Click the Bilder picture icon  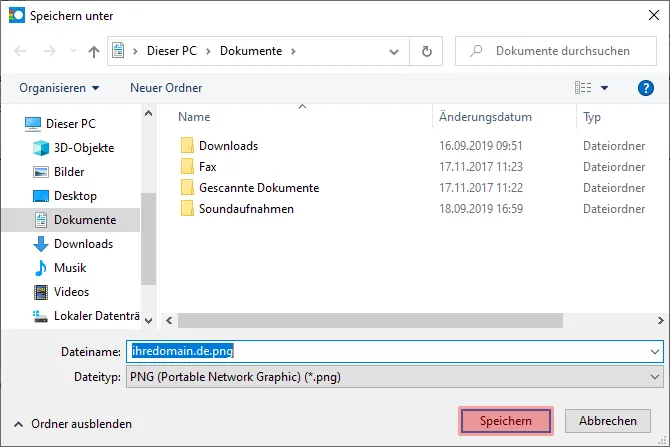tap(41, 172)
